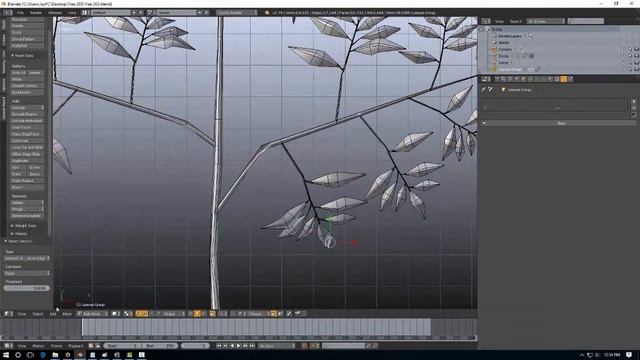Open the Material properties tab
The width and height of the screenshot is (640, 360).
pos(550,79)
